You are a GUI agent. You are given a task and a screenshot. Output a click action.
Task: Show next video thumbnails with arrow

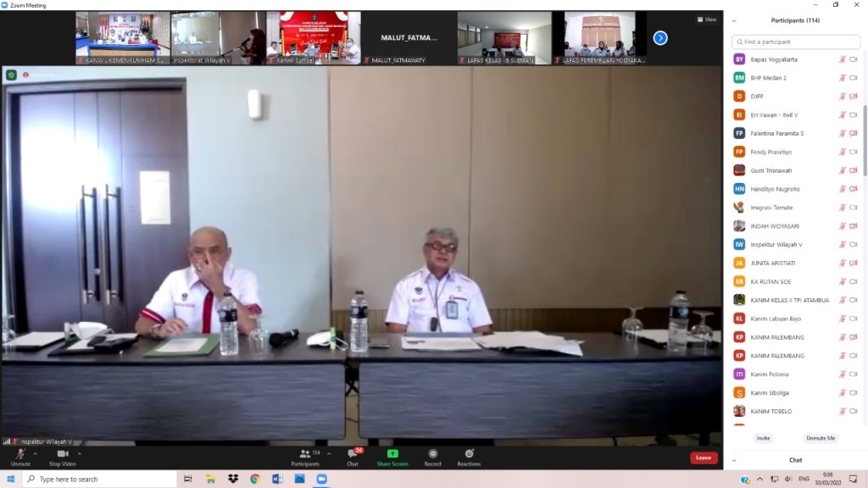[x=660, y=37]
